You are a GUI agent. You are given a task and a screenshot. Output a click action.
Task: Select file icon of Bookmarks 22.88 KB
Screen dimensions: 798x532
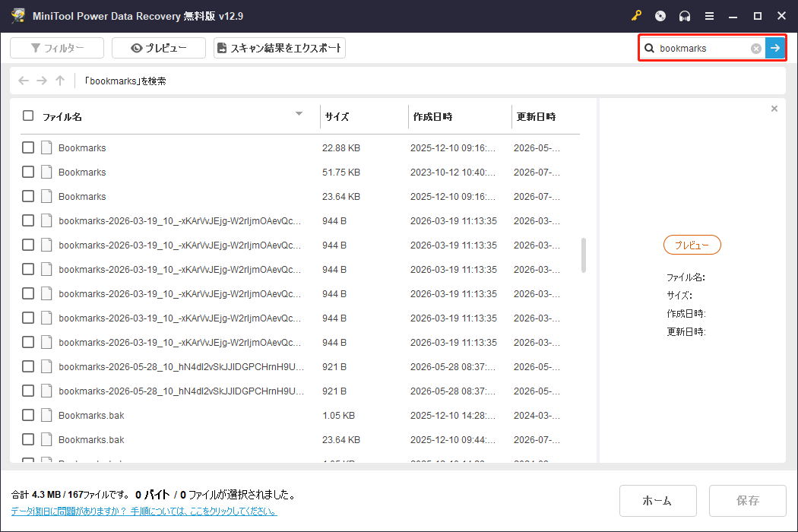pos(46,147)
